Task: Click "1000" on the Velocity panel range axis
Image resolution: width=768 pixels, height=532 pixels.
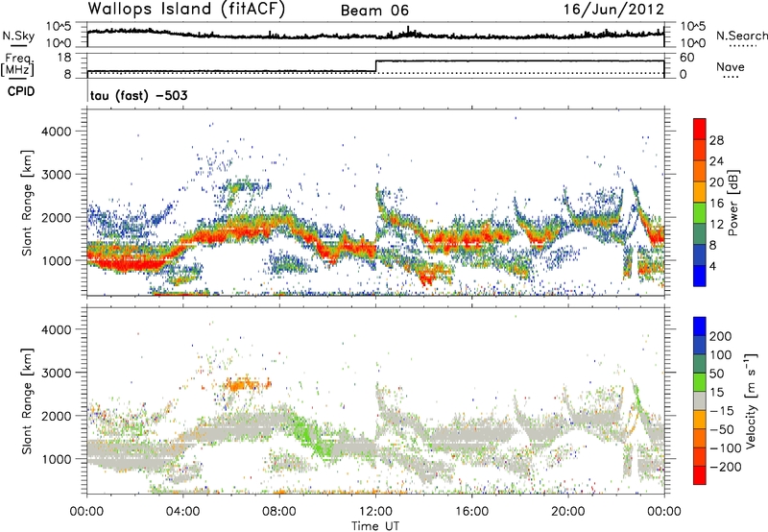Action: tap(57, 459)
